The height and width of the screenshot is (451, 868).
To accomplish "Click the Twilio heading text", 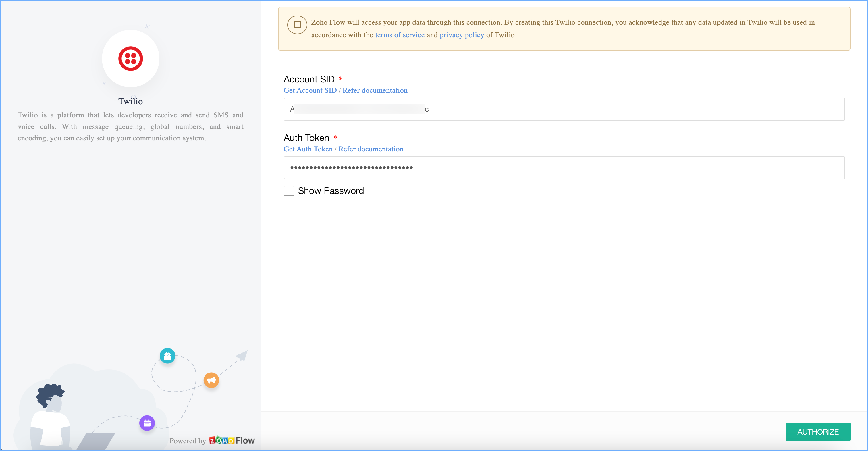I will coord(130,101).
